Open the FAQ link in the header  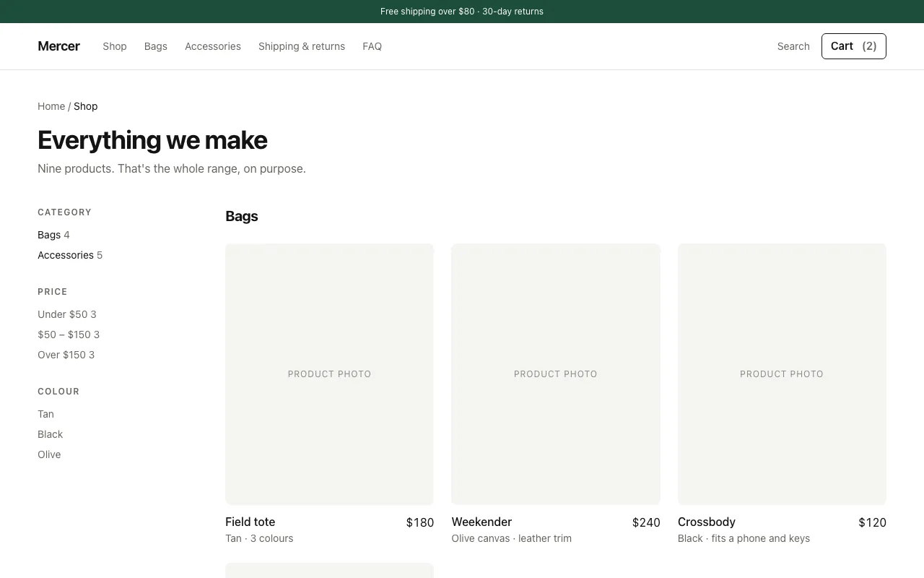coord(372,46)
